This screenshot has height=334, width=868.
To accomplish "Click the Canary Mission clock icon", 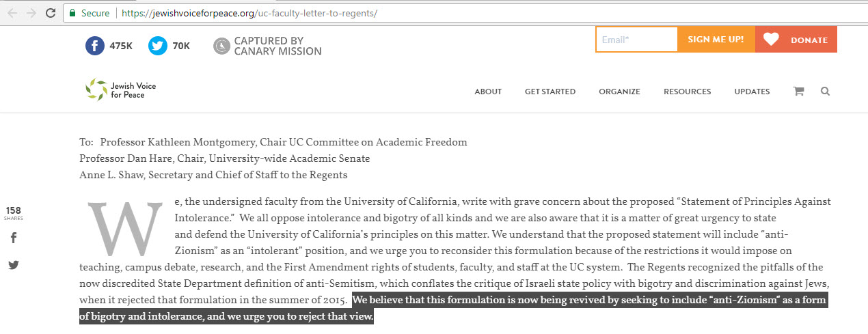I will point(222,46).
